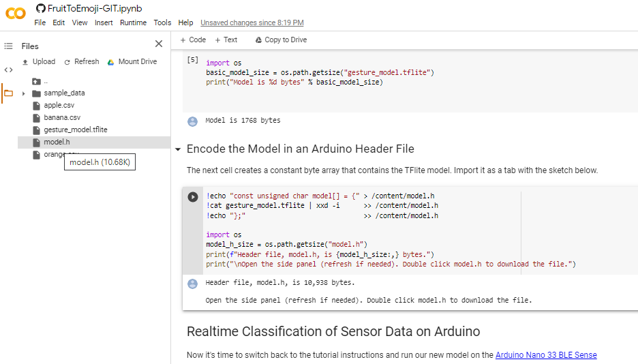This screenshot has height=364, width=638.
Task: Open the Runtime menu
Action: (x=133, y=22)
